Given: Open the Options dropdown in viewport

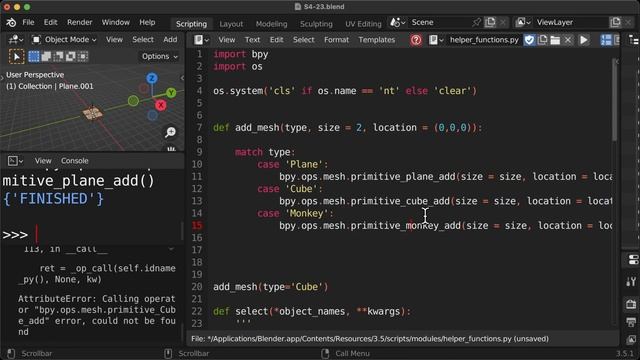Looking at the screenshot, I should tap(160, 56).
